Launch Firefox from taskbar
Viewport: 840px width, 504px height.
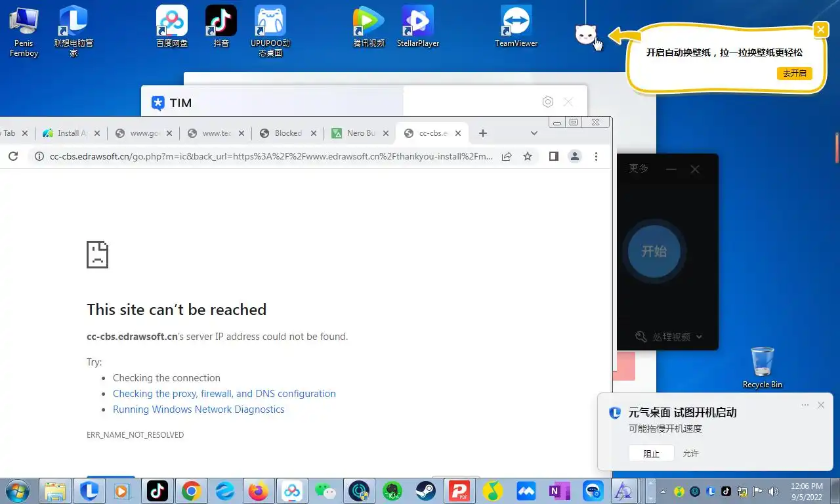pyautogui.click(x=258, y=491)
